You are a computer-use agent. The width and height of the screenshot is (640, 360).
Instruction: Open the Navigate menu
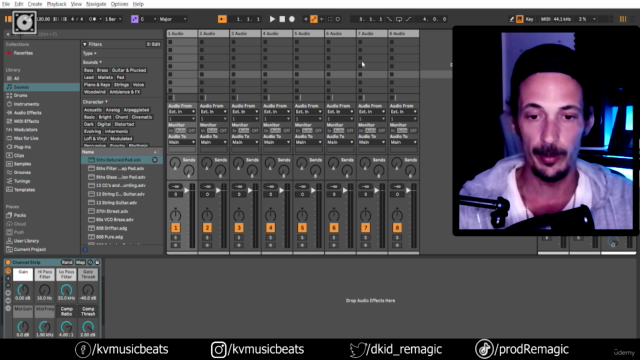pyautogui.click(x=96, y=4)
